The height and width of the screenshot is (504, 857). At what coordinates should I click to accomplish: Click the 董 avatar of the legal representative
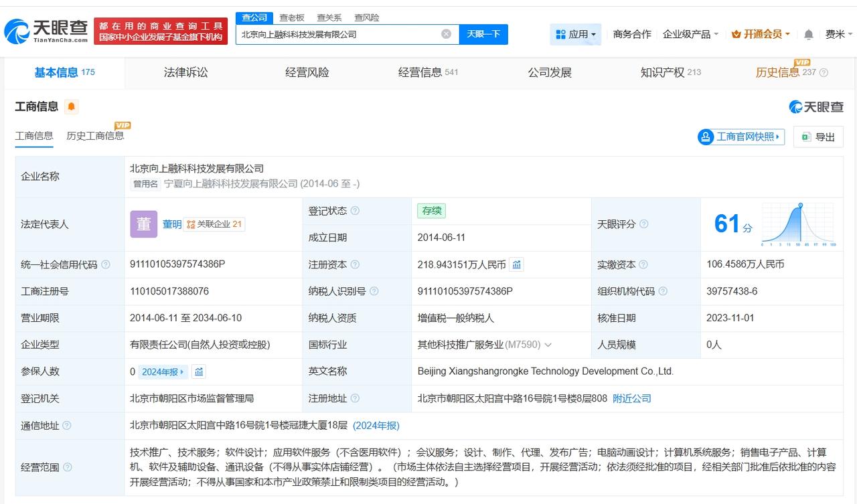(144, 224)
